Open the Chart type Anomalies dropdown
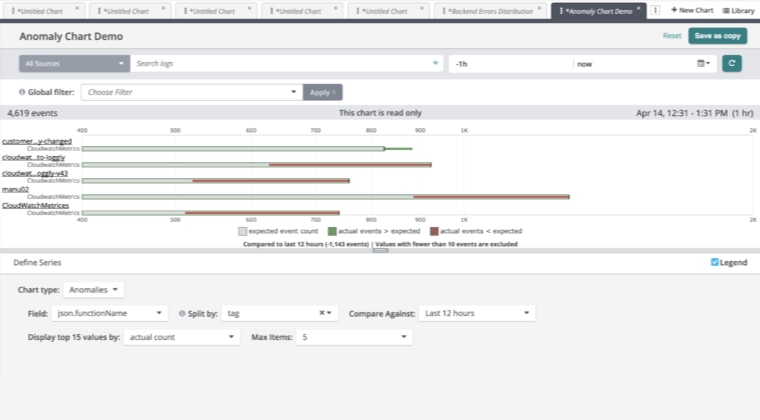760x420 pixels. point(94,290)
